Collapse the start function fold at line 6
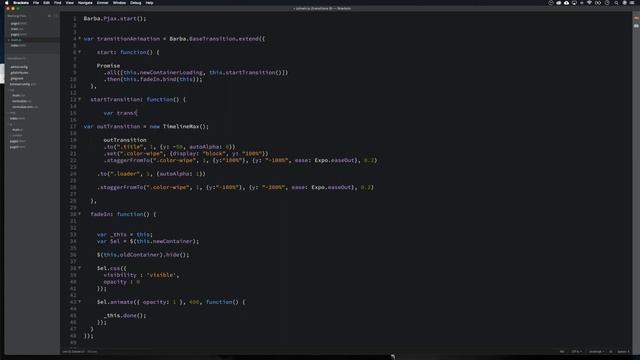This screenshot has height=360, width=640. pos(80,52)
